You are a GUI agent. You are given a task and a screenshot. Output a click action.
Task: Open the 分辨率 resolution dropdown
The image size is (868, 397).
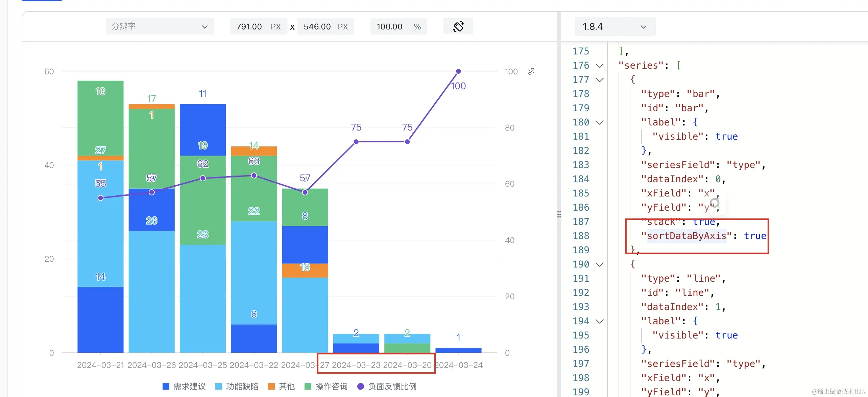pyautogui.click(x=160, y=26)
